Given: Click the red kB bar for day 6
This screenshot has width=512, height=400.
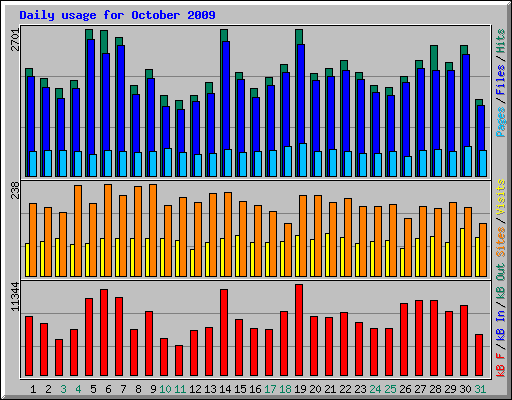Looking at the screenshot, I should coord(104,333).
